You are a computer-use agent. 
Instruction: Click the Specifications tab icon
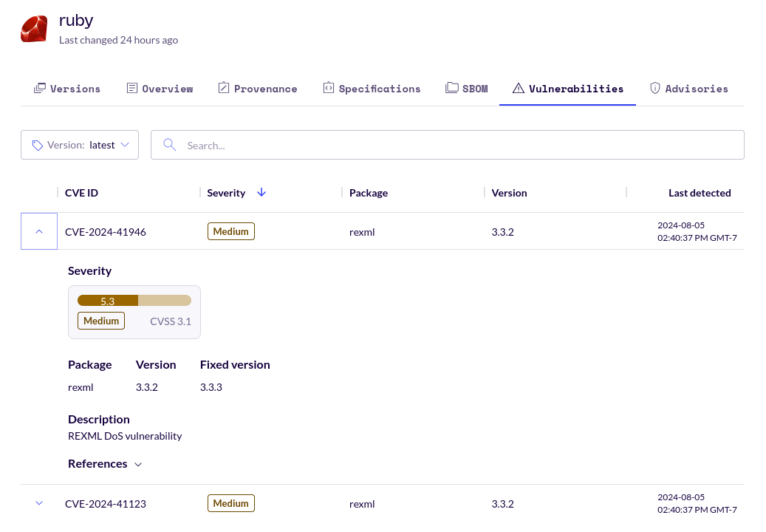pyautogui.click(x=327, y=87)
